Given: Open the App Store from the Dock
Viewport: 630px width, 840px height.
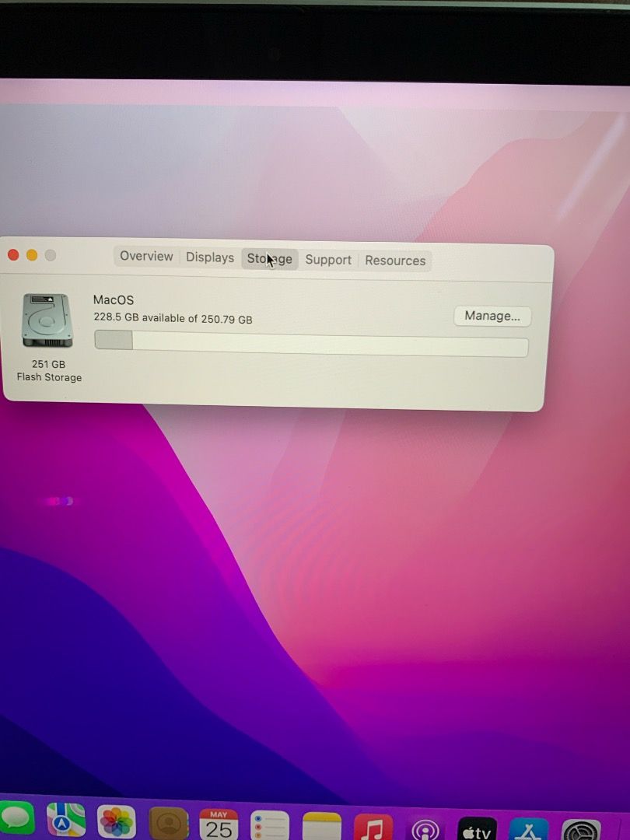Looking at the screenshot, I should click(x=529, y=829).
